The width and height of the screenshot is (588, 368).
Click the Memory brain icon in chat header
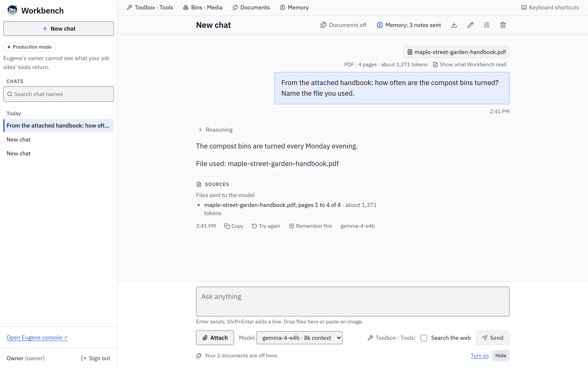coord(380,25)
